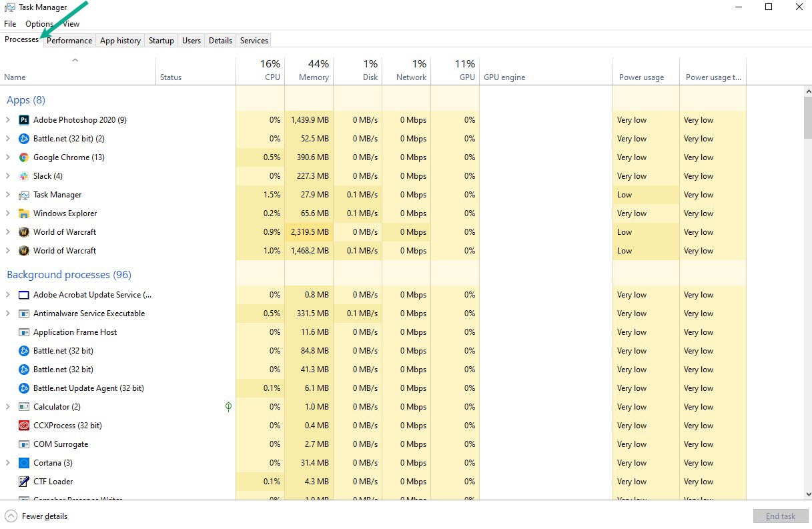Click the Battle.net (32 bit) icon under Apps
The image size is (812, 529).
pyautogui.click(x=23, y=139)
